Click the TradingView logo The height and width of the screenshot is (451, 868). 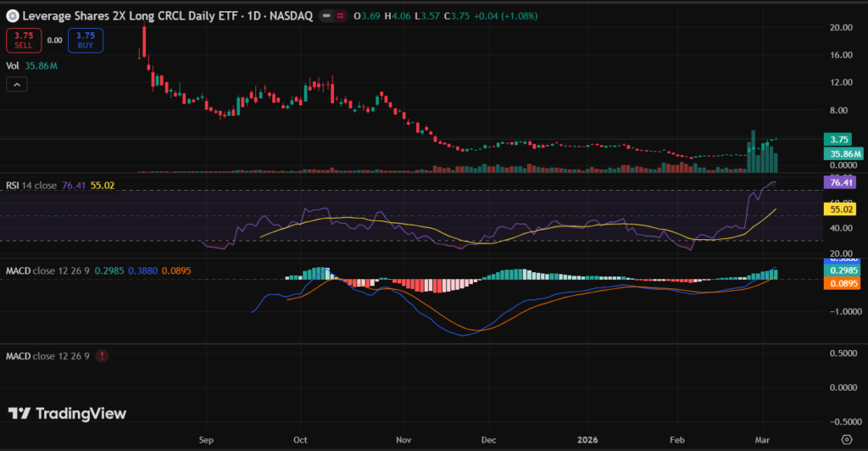pyautogui.click(x=67, y=414)
